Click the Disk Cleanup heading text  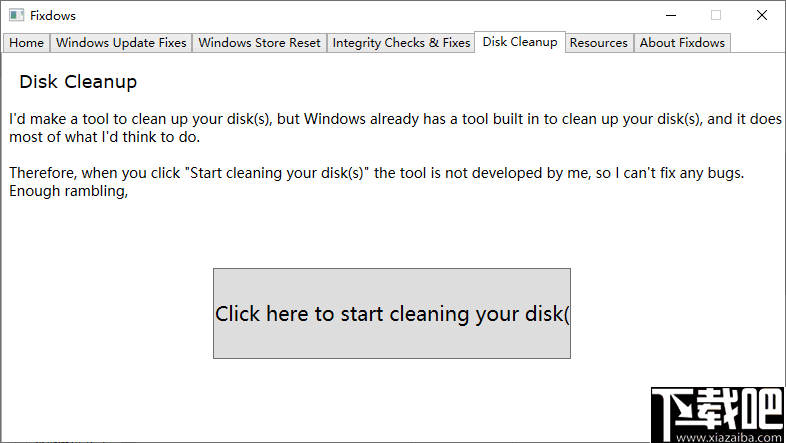[78, 82]
